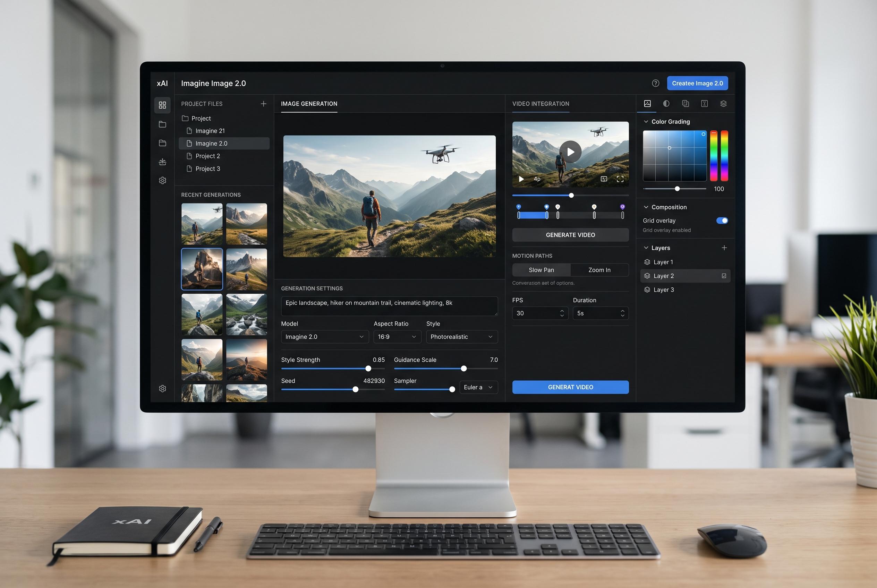
Task: Open the help question mark icon
Action: point(655,83)
